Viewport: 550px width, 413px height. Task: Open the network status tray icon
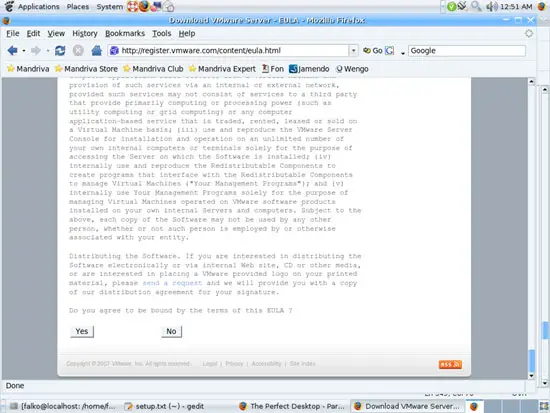click(462, 6)
